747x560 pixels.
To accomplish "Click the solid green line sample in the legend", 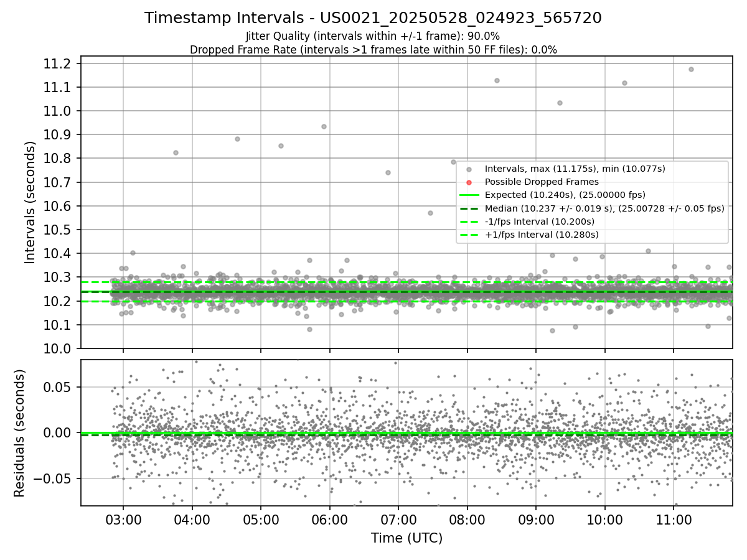I will pyautogui.click(x=469, y=195).
